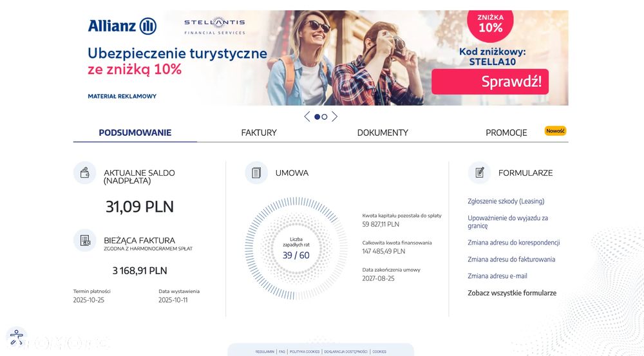Open Zgłoszenie szkody (Leasing) form
This screenshot has width=644, height=356.
coord(506,201)
